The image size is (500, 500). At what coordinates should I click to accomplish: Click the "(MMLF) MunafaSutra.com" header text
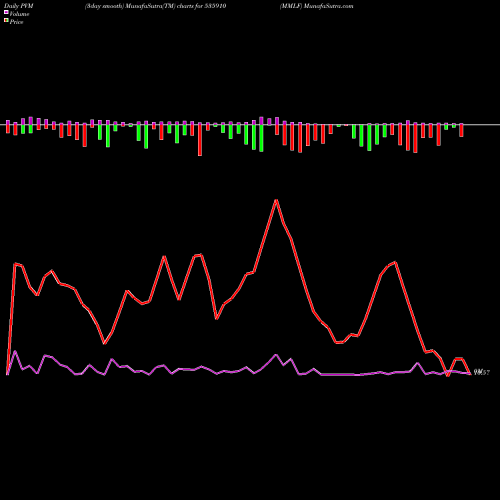click(x=316, y=6)
